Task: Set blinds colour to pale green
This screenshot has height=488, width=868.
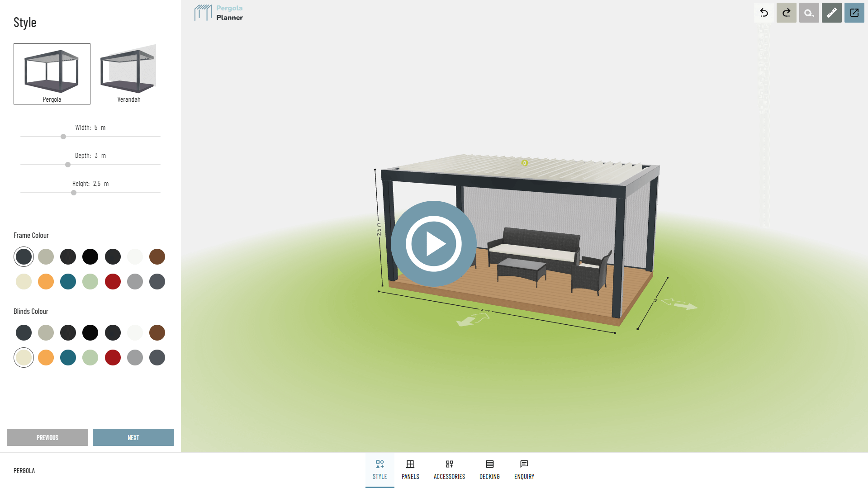Action: tap(90, 358)
